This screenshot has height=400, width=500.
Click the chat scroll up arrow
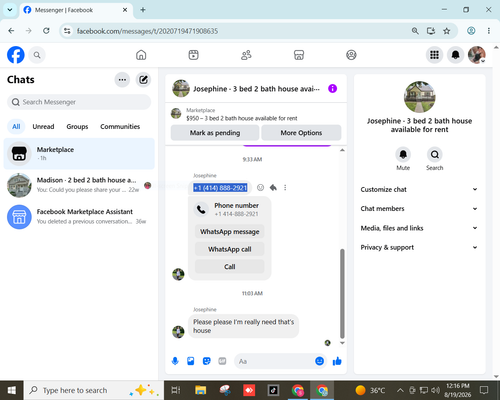point(342,150)
